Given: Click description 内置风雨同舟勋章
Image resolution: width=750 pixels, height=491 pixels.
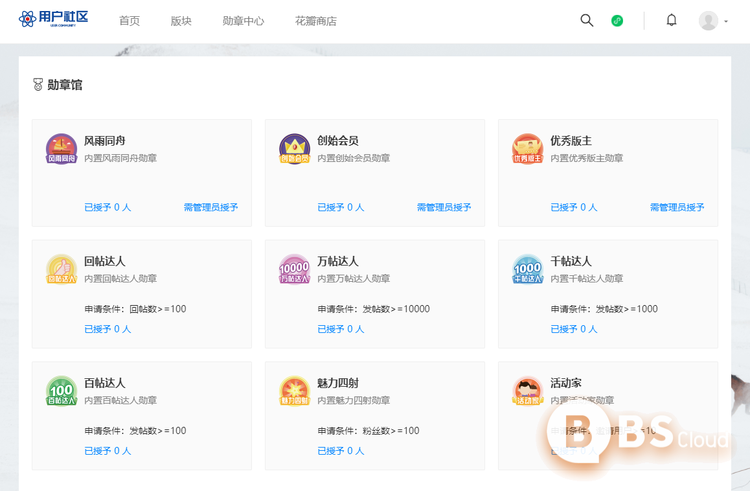Looking at the screenshot, I should coord(121,158).
